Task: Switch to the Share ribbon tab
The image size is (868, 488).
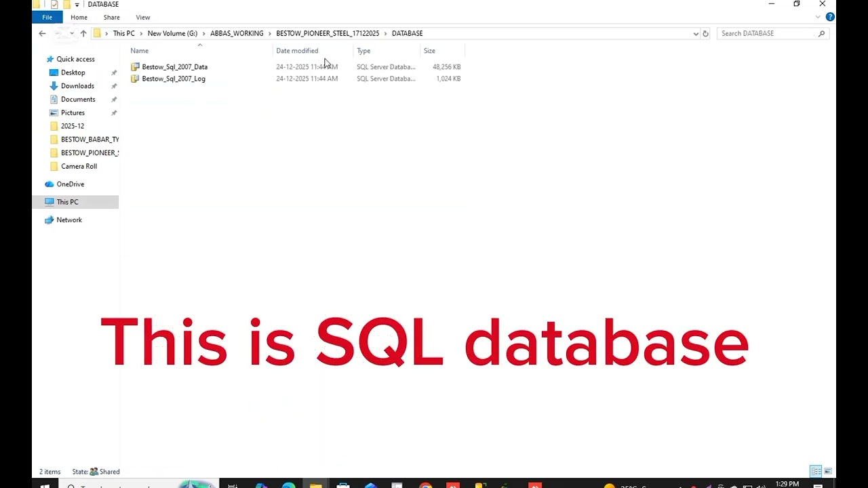Action: click(111, 17)
